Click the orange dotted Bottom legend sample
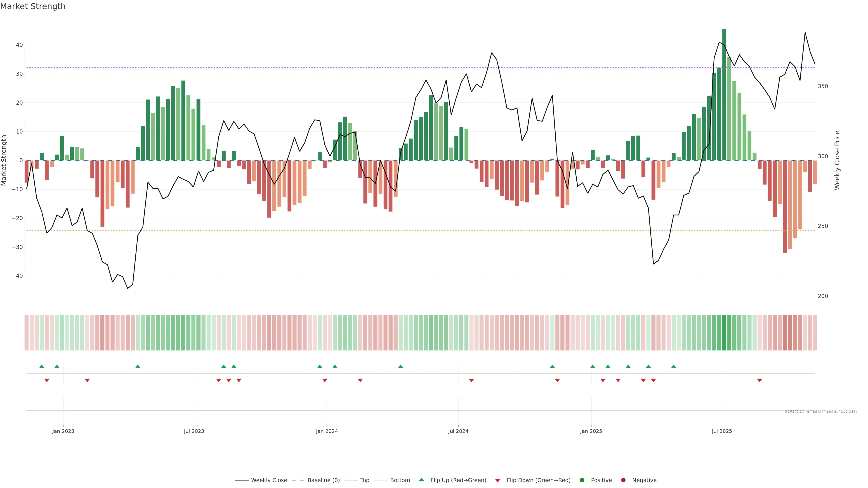This screenshot has width=868, height=488. pos(380,480)
